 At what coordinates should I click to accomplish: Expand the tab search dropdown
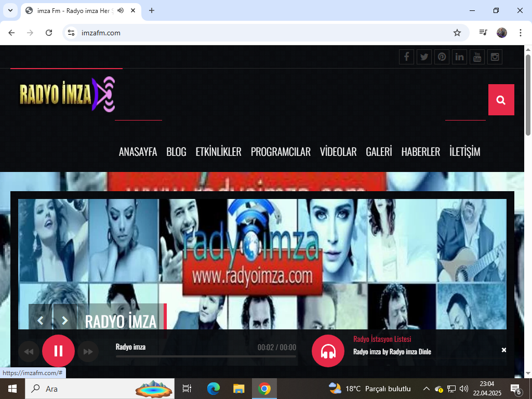coord(10,10)
